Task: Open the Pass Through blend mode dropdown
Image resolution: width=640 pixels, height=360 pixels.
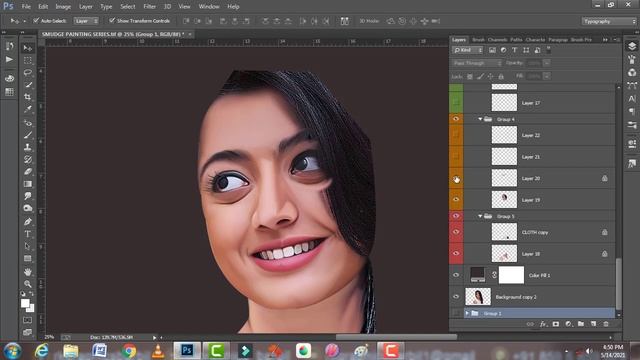Action: click(477, 63)
